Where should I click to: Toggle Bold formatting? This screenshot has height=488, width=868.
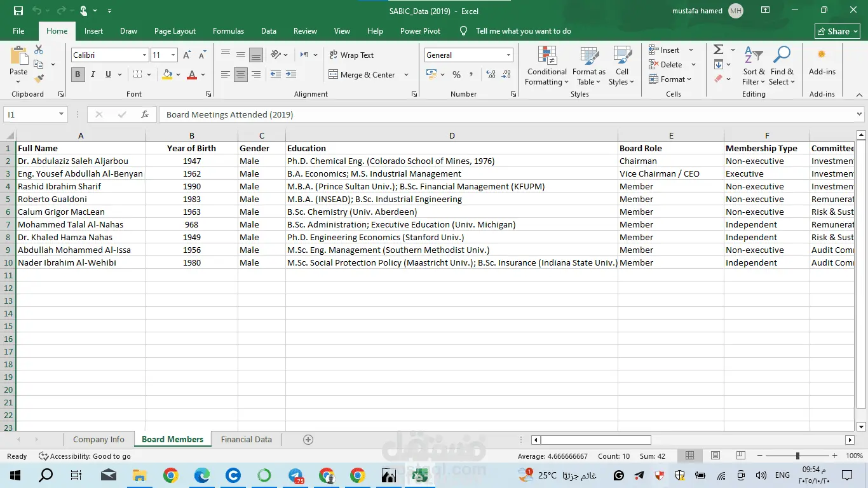coord(78,75)
